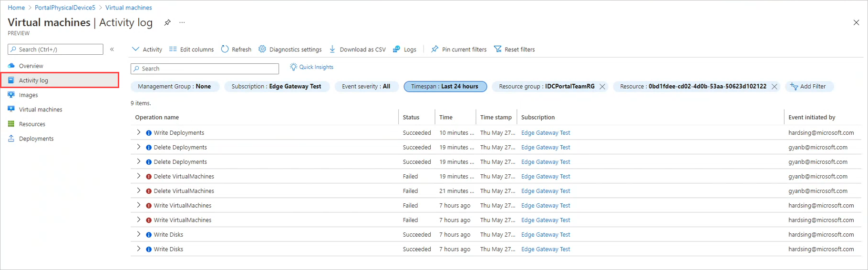868x270 pixels.
Task: Expand the second Write Disks row
Action: (x=139, y=249)
